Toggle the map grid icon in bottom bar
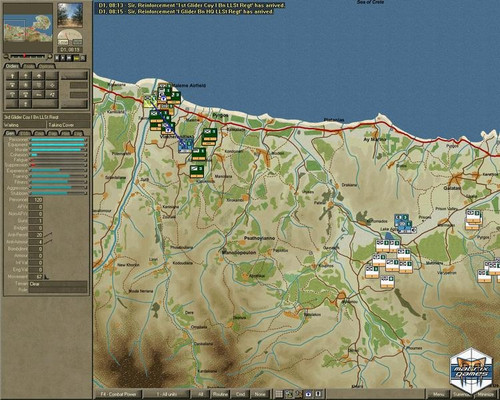The width and height of the screenshot is (500, 400). point(279,394)
